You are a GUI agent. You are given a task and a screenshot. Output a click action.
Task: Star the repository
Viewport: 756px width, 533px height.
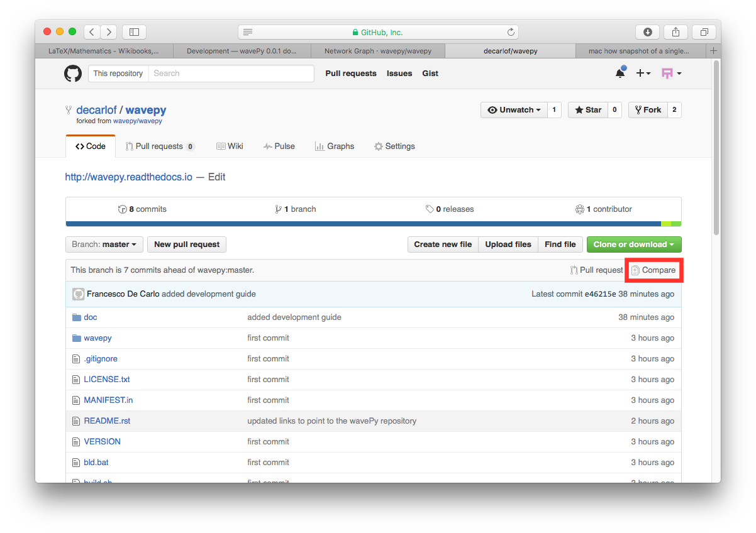(588, 110)
